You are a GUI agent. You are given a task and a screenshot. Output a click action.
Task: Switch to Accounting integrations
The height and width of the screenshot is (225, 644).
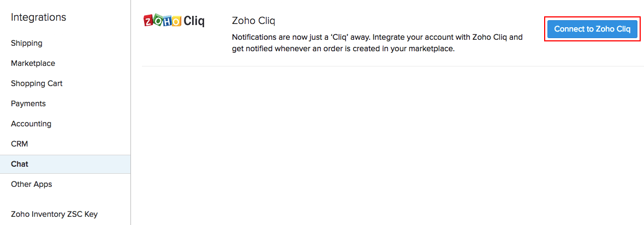pos(31,124)
